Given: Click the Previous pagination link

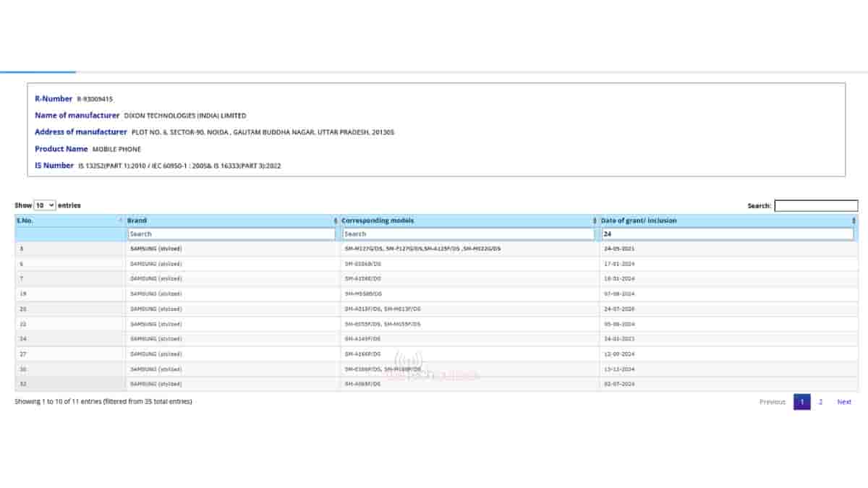Looking at the screenshot, I should pos(771,401).
